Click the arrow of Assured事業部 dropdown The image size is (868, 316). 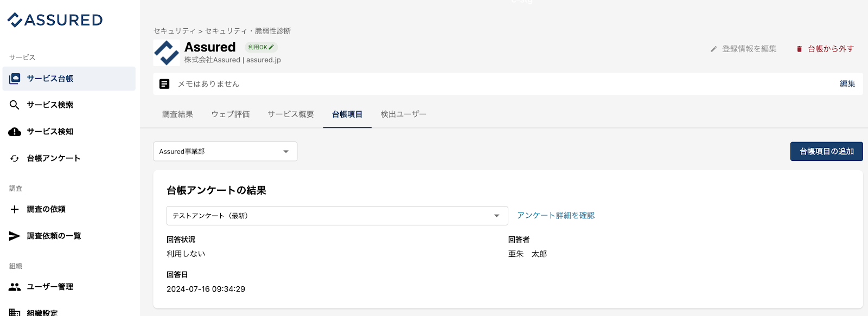click(286, 152)
